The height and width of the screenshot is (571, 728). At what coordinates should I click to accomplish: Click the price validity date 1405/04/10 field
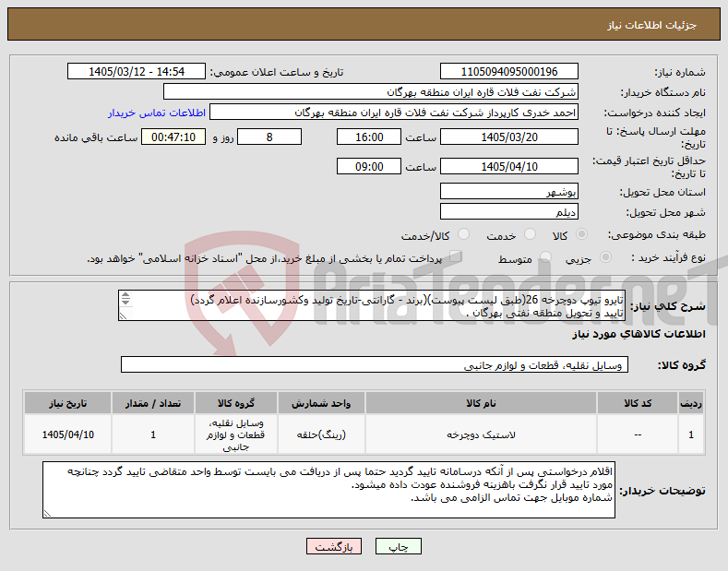[508, 166]
